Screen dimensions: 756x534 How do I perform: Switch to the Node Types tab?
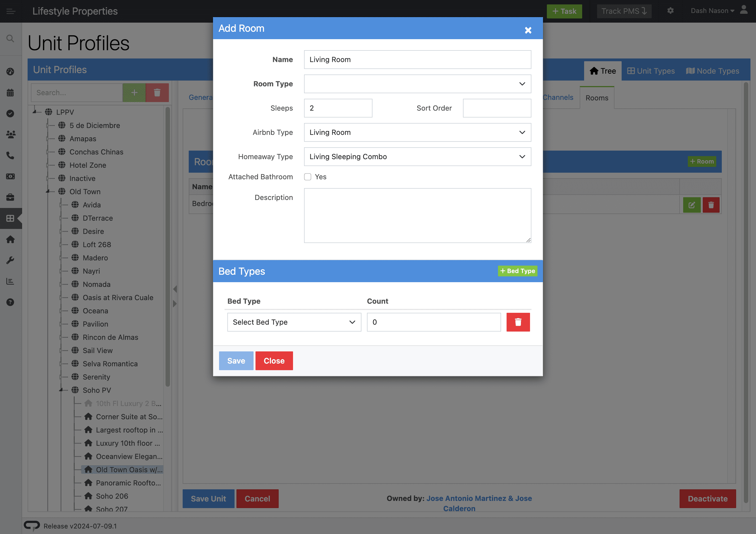tap(712, 71)
